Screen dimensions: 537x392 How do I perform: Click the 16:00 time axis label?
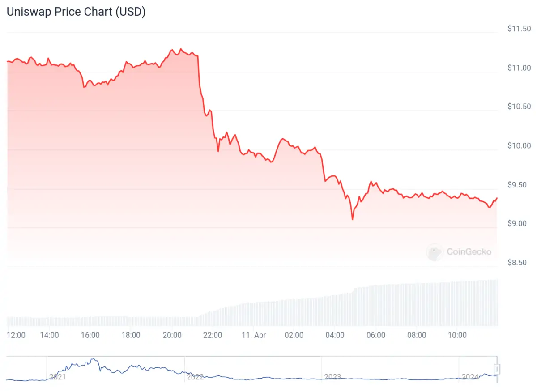coord(90,335)
